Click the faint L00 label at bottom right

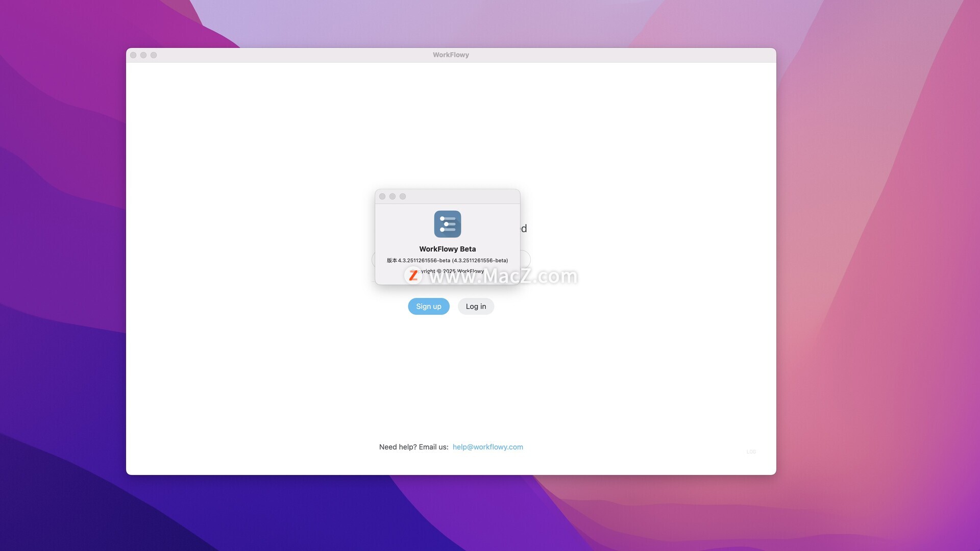(x=751, y=452)
